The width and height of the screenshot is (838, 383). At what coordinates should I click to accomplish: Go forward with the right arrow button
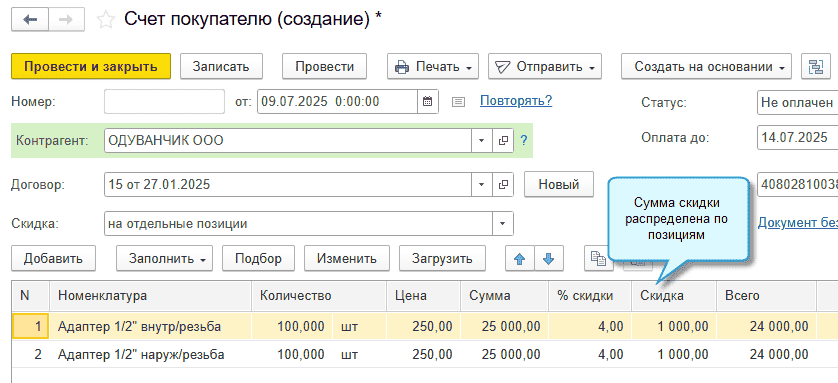(66, 20)
